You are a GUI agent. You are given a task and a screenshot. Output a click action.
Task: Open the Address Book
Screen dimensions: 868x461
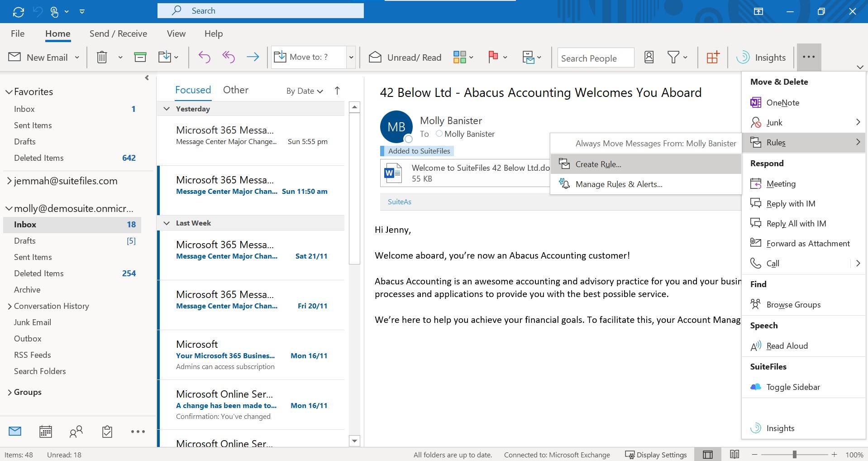649,57
